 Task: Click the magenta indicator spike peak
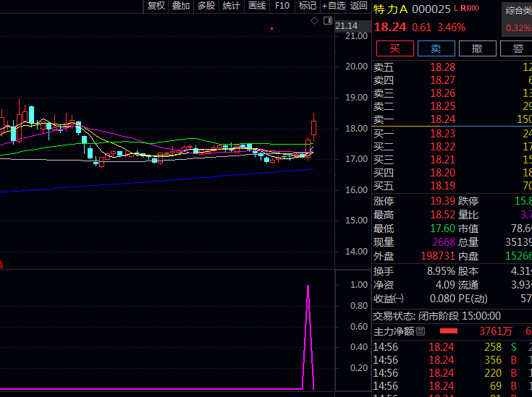point(308,287)
